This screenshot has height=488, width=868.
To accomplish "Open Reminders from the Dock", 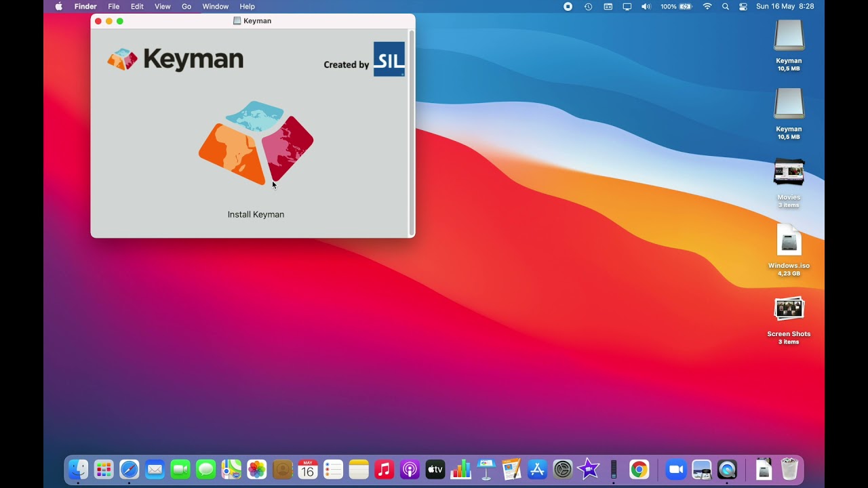I will 333,469.
